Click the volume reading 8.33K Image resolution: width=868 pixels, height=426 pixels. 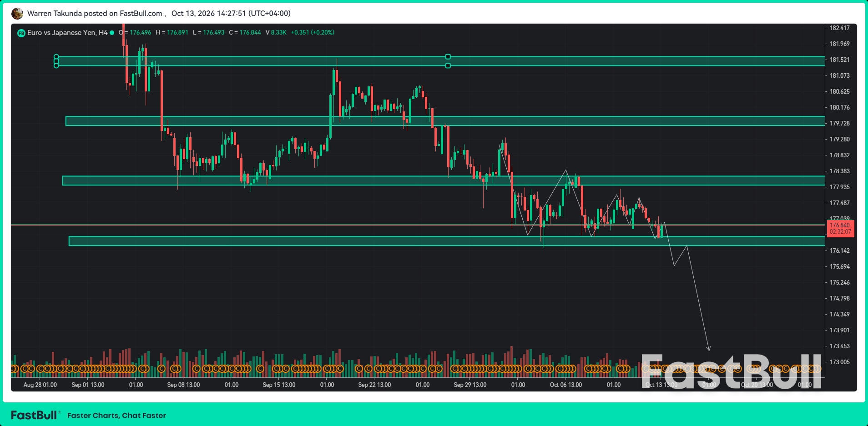click(279, 33)
